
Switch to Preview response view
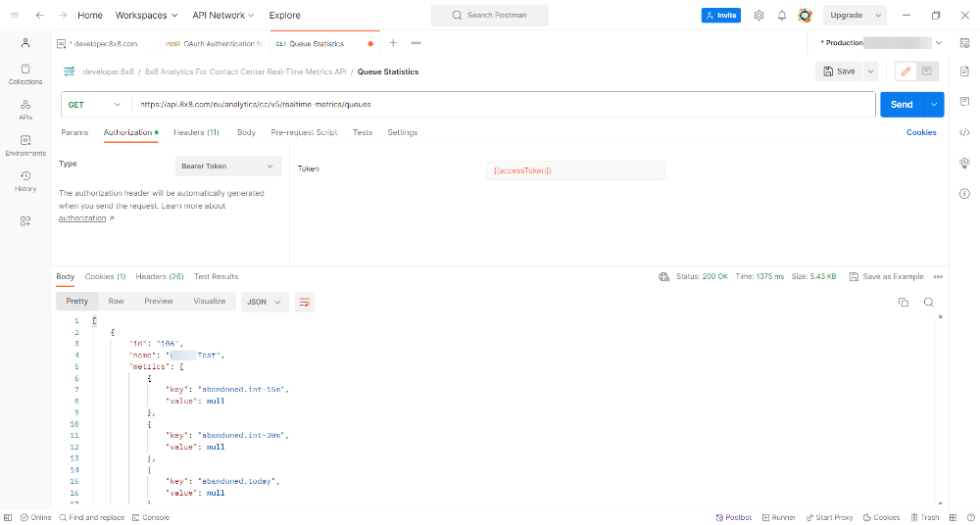pyautogui.click(x=159, y=302)
